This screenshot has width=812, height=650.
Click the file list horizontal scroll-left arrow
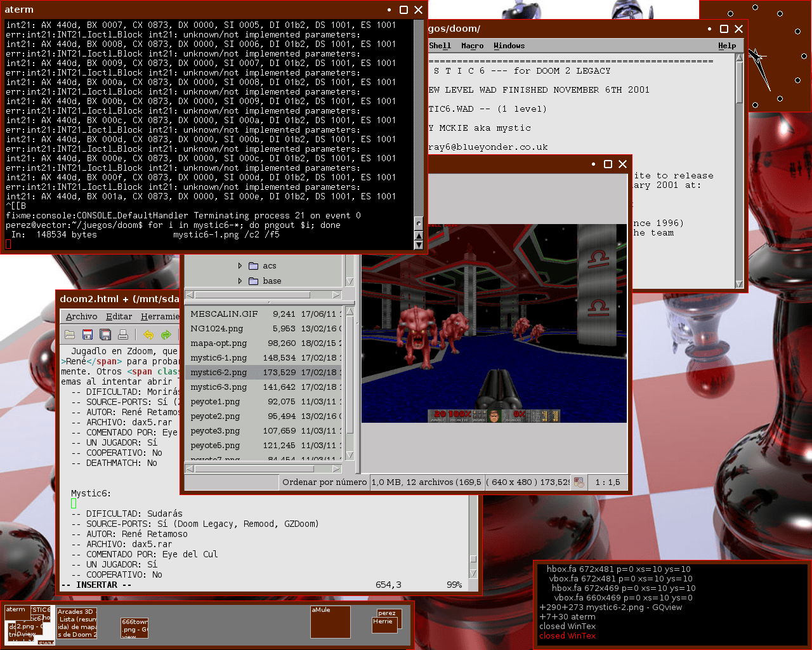pyautogui.click(x=190, y=469)
